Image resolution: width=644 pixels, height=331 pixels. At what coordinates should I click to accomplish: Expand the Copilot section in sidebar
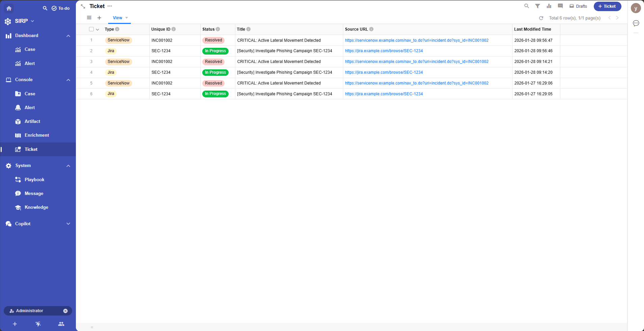click(x=68, y=224)
